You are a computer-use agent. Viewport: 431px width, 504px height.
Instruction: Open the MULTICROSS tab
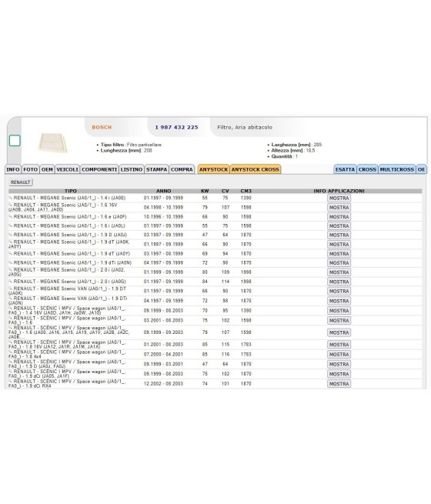397,169
